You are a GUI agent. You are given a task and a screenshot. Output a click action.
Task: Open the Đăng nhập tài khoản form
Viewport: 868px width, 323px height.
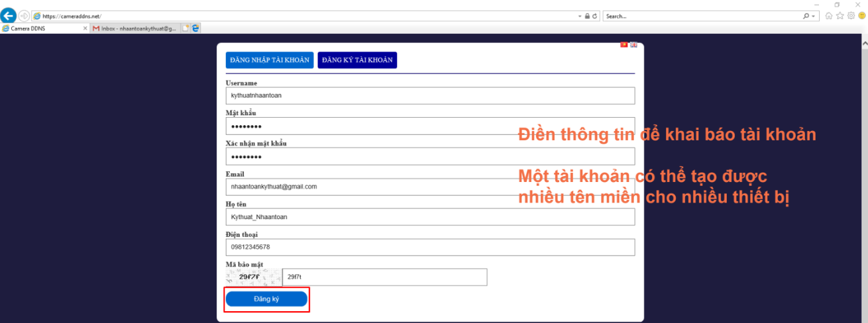click(x=270, y=60)
